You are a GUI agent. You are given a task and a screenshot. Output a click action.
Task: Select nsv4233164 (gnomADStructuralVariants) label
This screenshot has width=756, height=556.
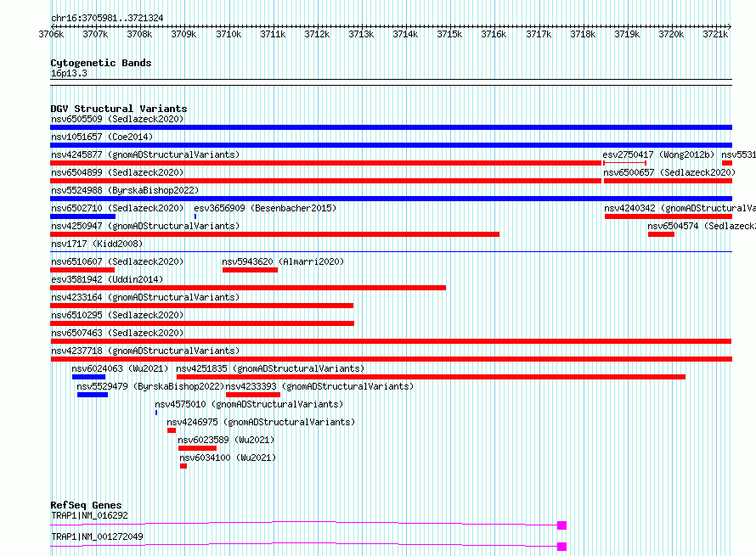pyautogui.click(x=145, y=297)
